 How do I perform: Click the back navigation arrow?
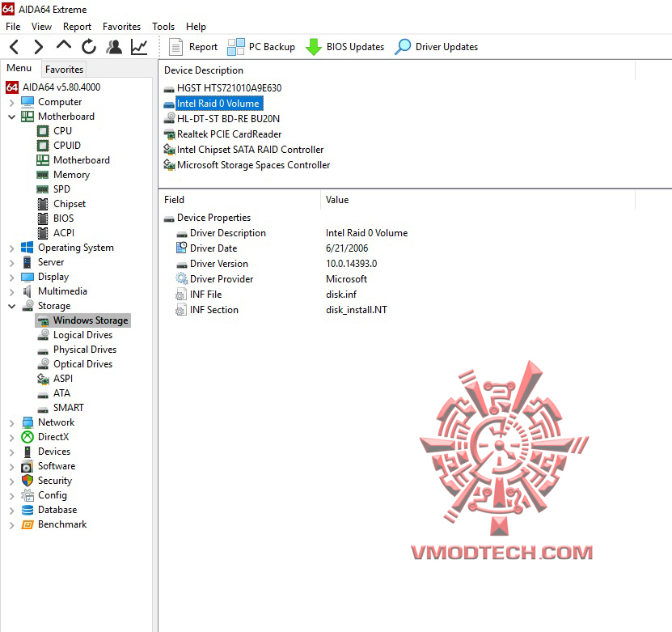pyautogui.click(x=13, y=47)
